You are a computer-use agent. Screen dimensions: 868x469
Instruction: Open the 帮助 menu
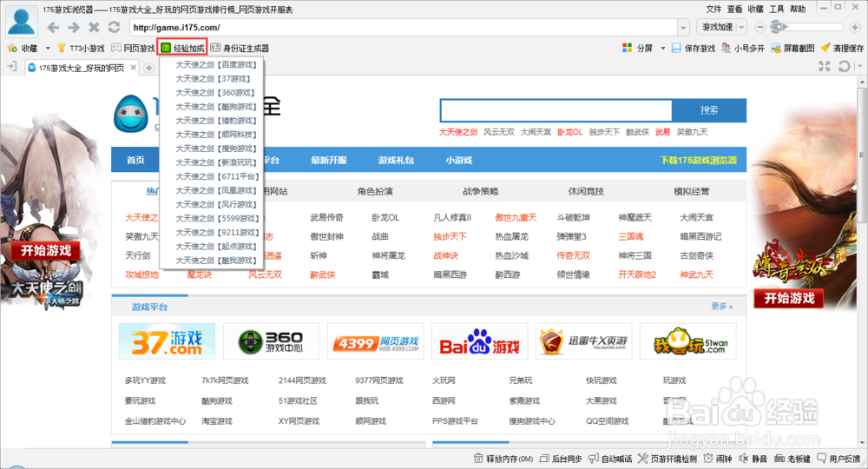pyautogui.click(x=798, y=9)
